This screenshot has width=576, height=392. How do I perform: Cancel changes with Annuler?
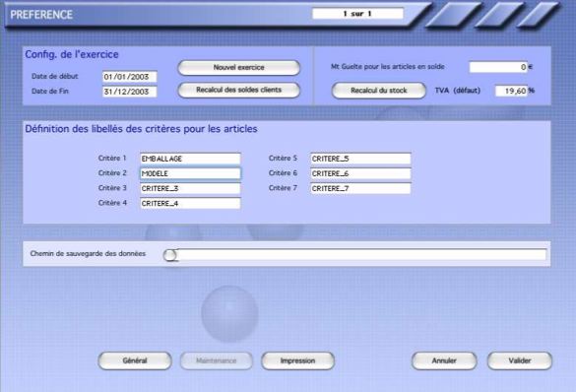[444, 360]
